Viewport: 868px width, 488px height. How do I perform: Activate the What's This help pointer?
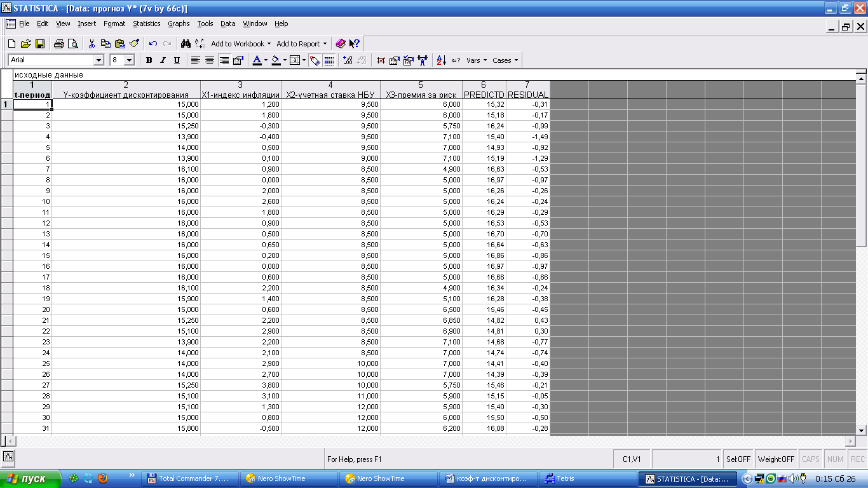pos(354,44)
